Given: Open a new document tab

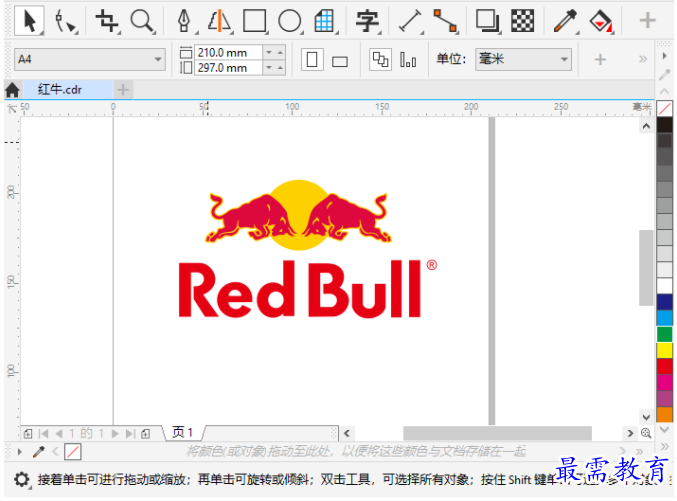Looking at the screenshot, I should tap(123, 90).
